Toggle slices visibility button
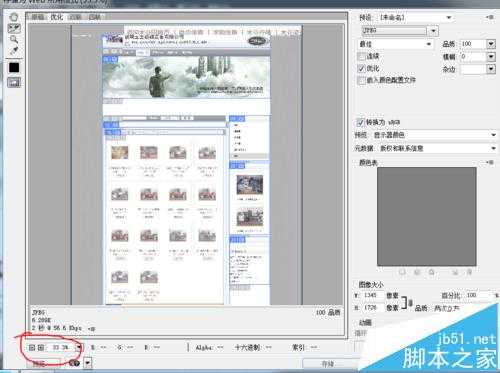 pos(14,82)
